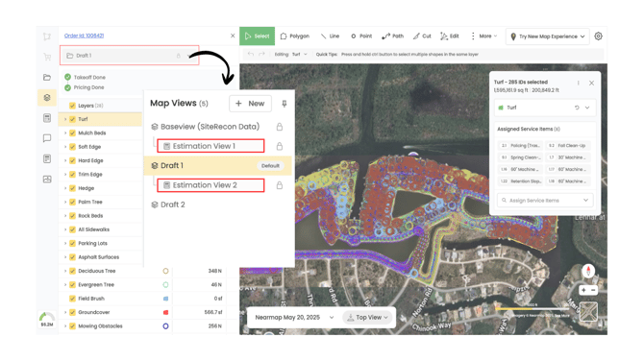Redo the last edit
This screenshot has width=644, height=361.
click(261, 54)
